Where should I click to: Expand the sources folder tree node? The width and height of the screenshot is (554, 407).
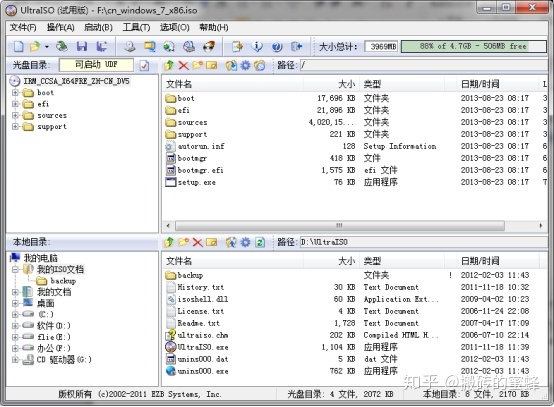(x=15, y=115)
